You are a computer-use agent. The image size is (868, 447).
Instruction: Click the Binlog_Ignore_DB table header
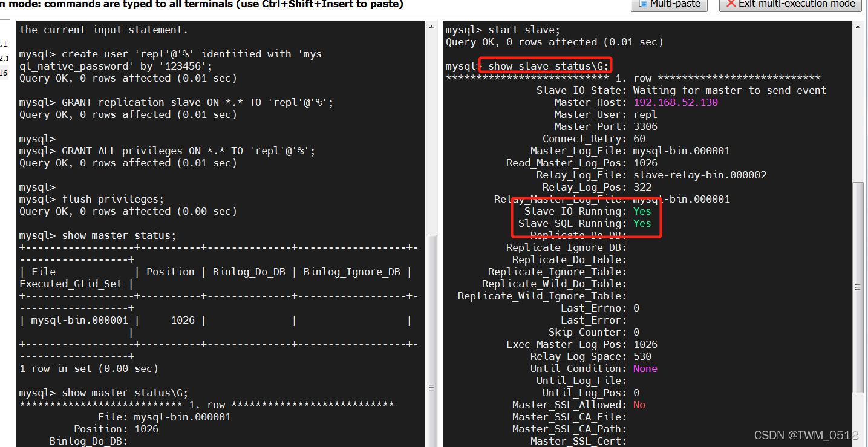[352, 272]
